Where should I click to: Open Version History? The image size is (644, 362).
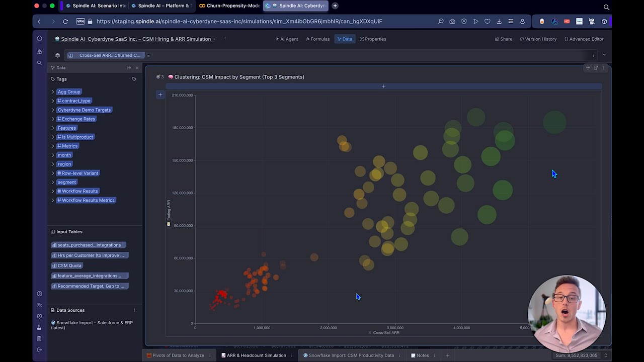538,39
